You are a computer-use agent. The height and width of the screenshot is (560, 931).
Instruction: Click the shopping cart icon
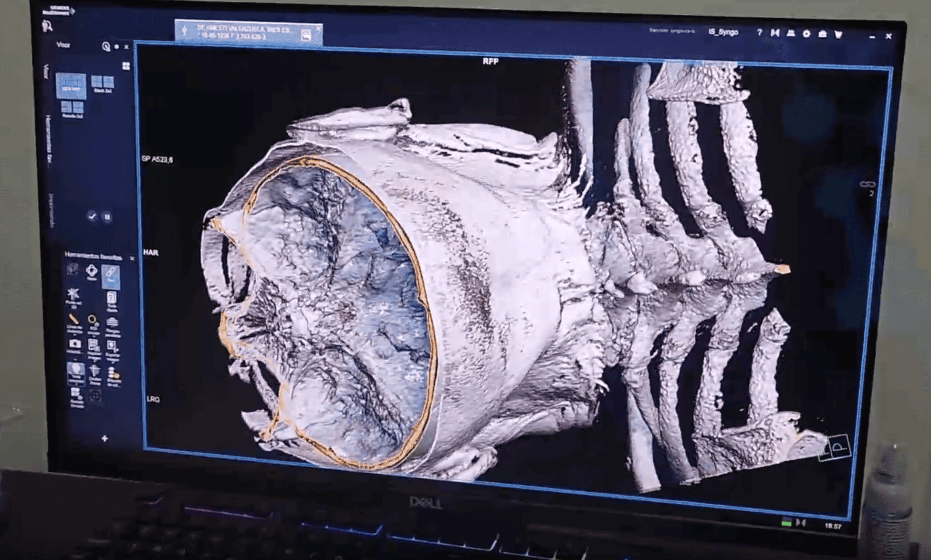point(838,34)
